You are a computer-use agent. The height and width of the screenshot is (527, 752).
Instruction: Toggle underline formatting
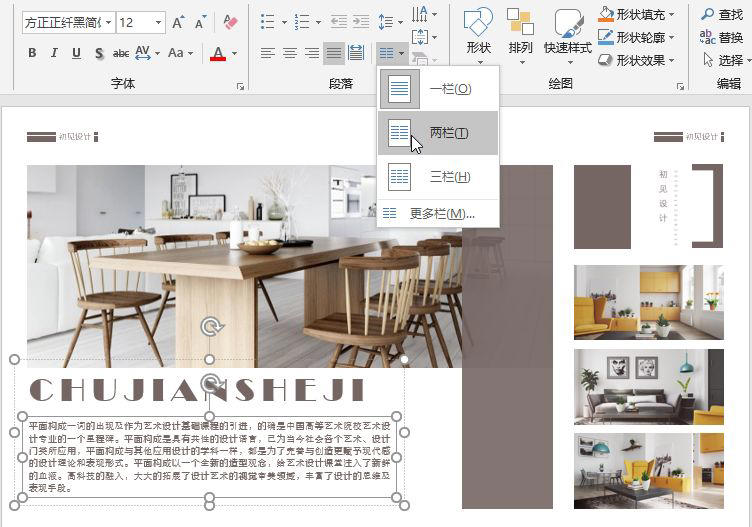tap(76, 53)
